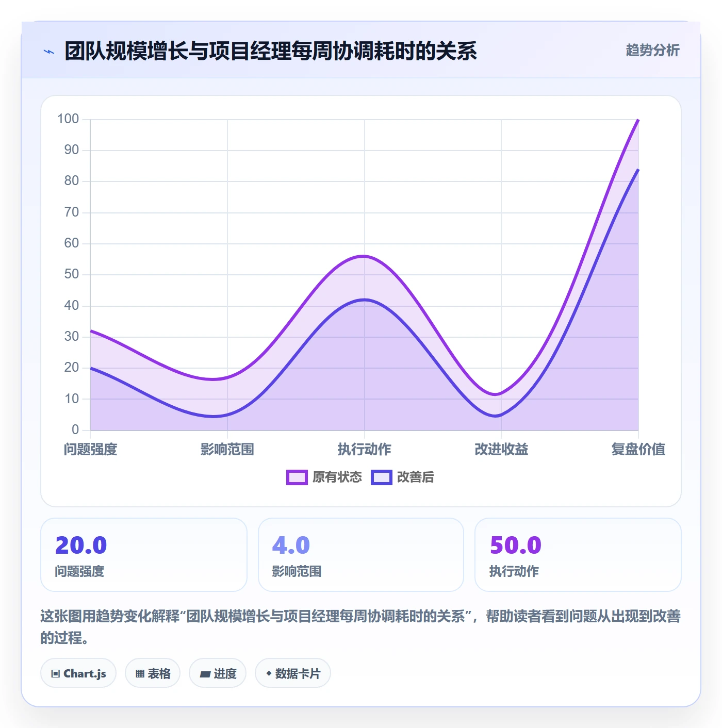This screenshot has height=728, width=722.
Task: Toggle the 原有状态 legend swatch
Action: coord(297,477)
